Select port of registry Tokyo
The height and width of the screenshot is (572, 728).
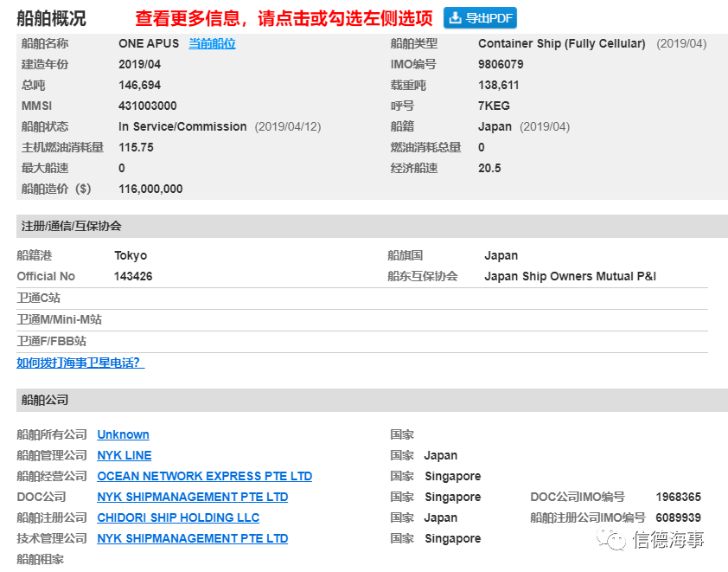pyautogui.click(x=131, y=255)
